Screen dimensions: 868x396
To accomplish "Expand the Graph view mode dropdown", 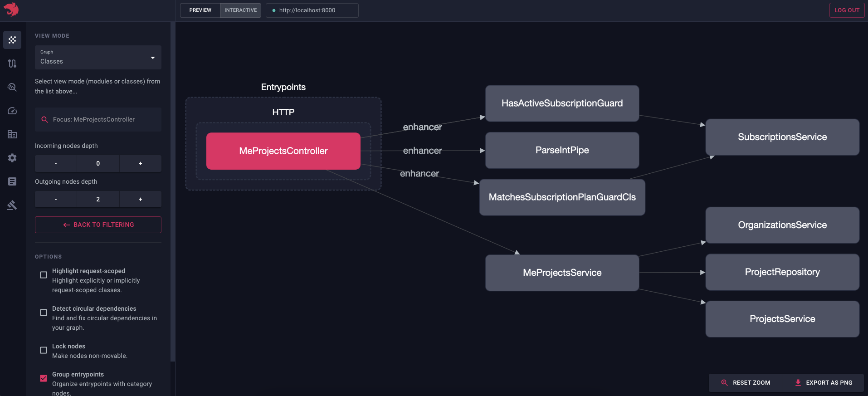I will pyautogui.click(x=98, y=58).
